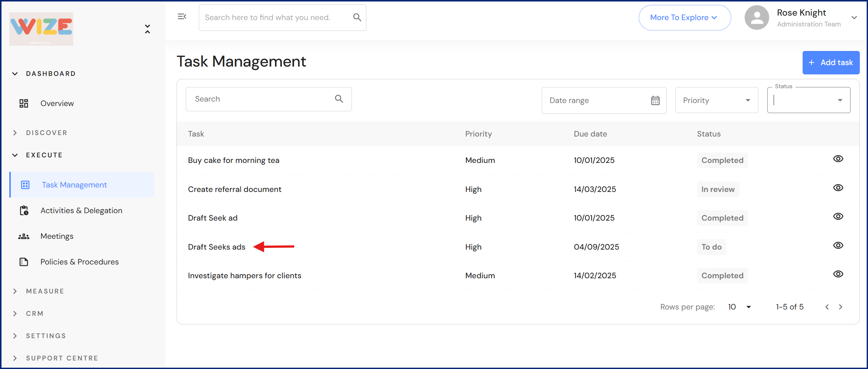This screenshot has height=369, width=868.
Task: Change the rows per page dropdown
Action: coord(739,307)
